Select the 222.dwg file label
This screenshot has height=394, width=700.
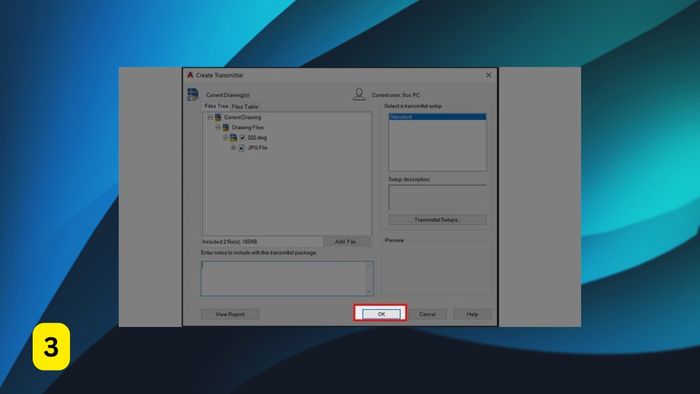[257, 138]
